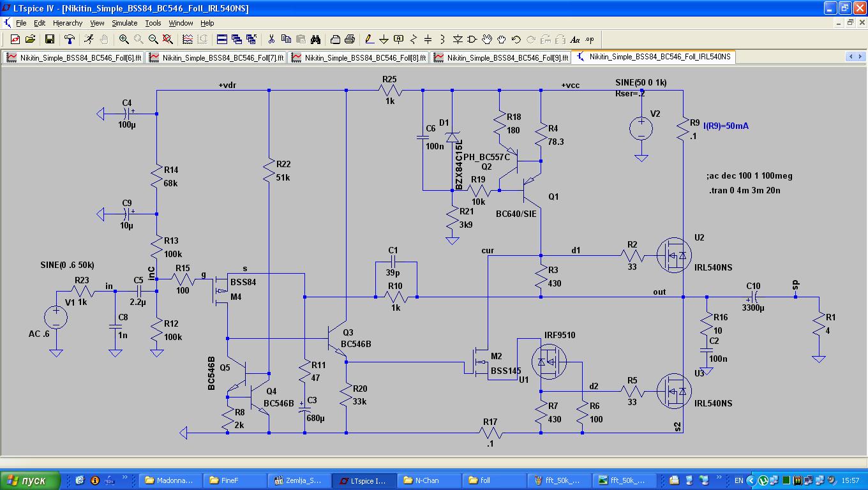The height and width of the screenshot is (490, 868).
Task: Click the ;ac dec 100 1 100meg comment
Action: click(749, 175)
